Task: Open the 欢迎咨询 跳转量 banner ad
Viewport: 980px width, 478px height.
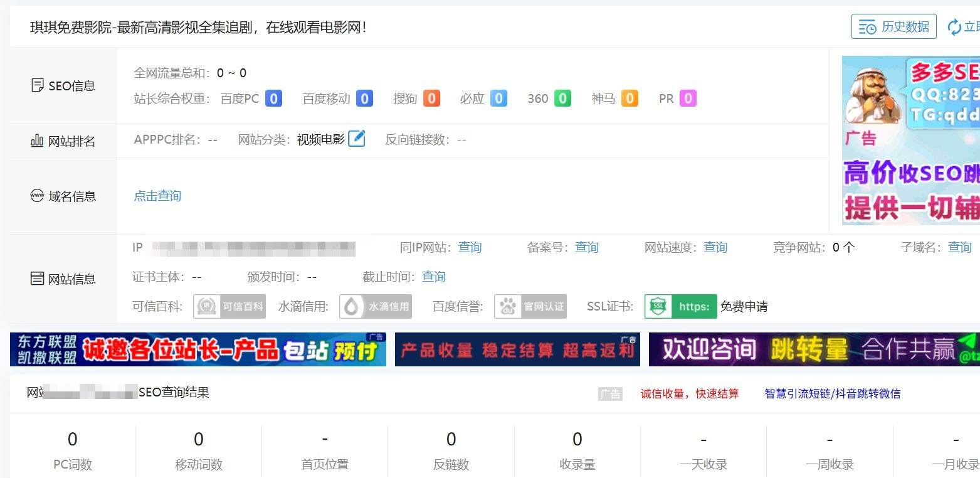Action: [x=814, y=349]
